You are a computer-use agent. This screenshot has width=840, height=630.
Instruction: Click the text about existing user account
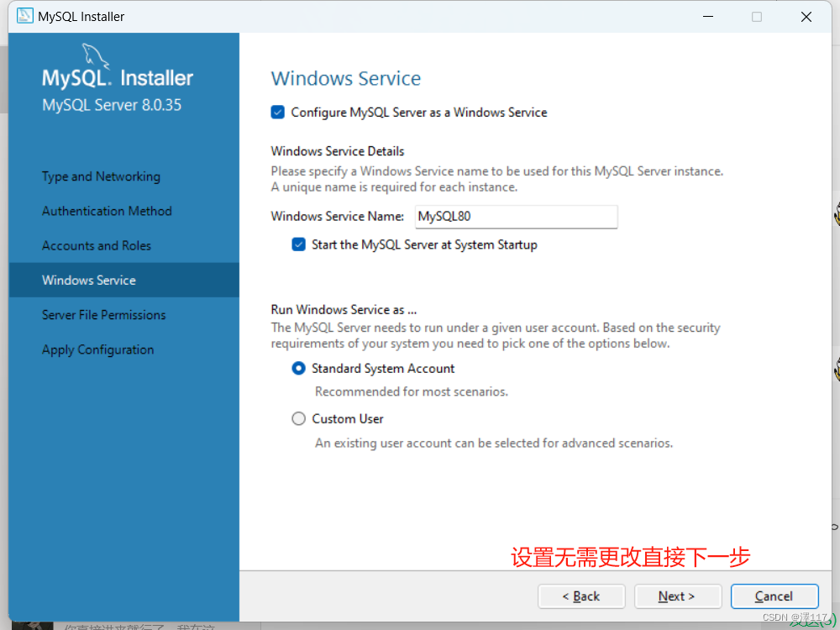(494, 443)
